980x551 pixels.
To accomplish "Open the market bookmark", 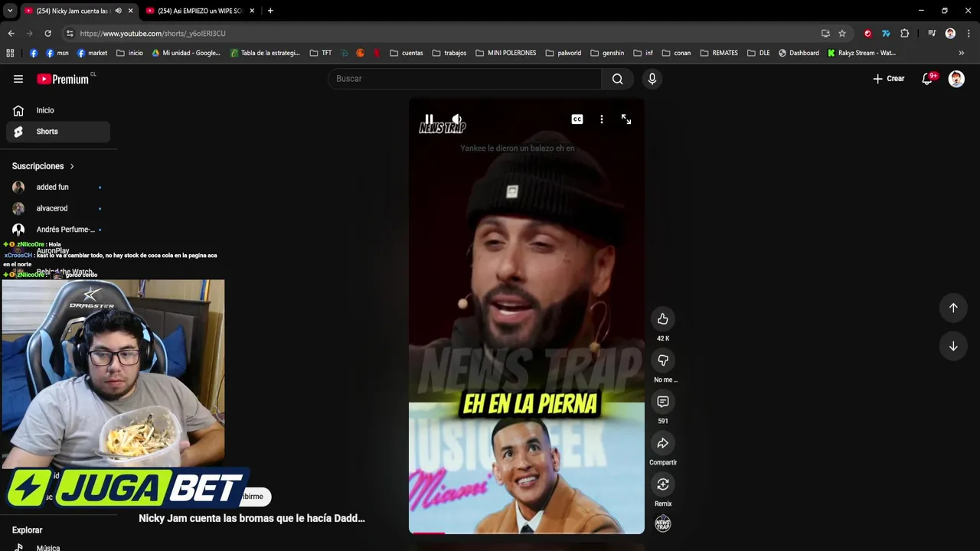I will pyautogui.click(x=92, y=53).
